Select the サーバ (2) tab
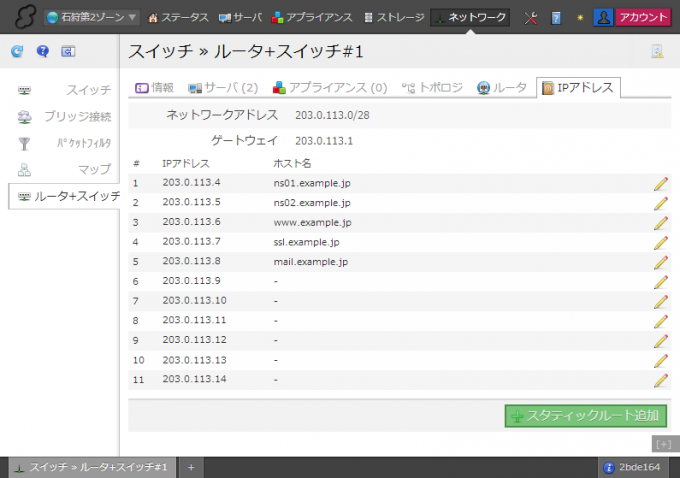Image resolution: width=680 pixels, height=478 pixels. [x=223, y=88]
